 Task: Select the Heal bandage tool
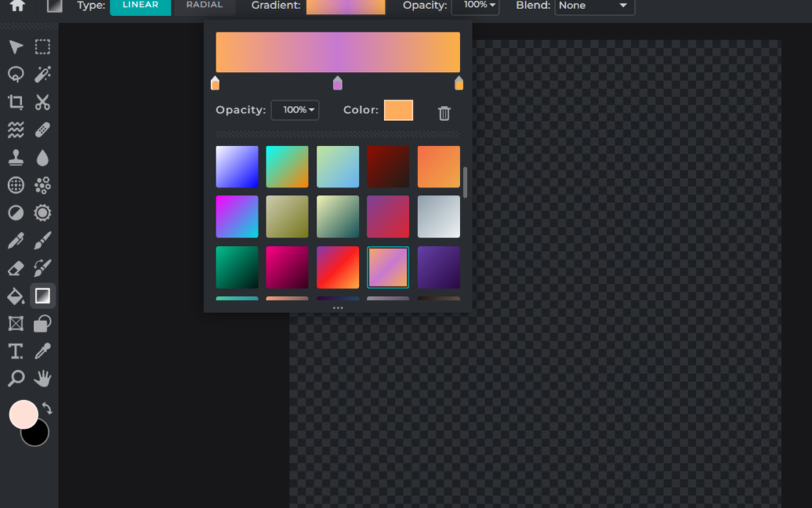point(43,130)
